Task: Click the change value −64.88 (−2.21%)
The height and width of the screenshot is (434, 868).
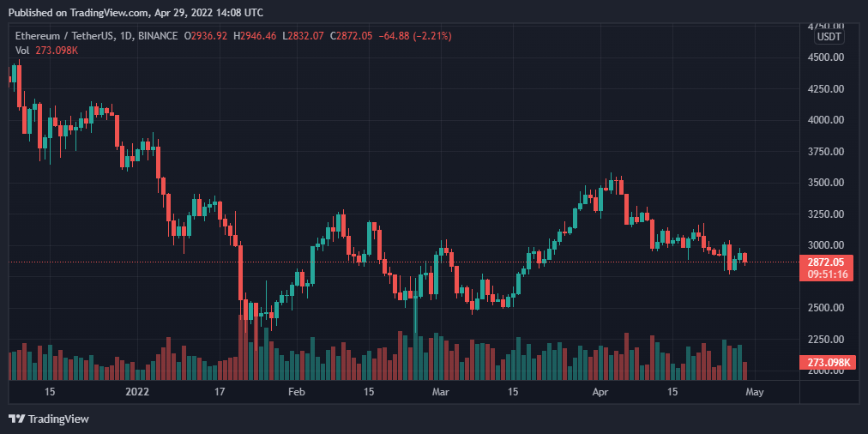Action: click(x=414, y=36)
